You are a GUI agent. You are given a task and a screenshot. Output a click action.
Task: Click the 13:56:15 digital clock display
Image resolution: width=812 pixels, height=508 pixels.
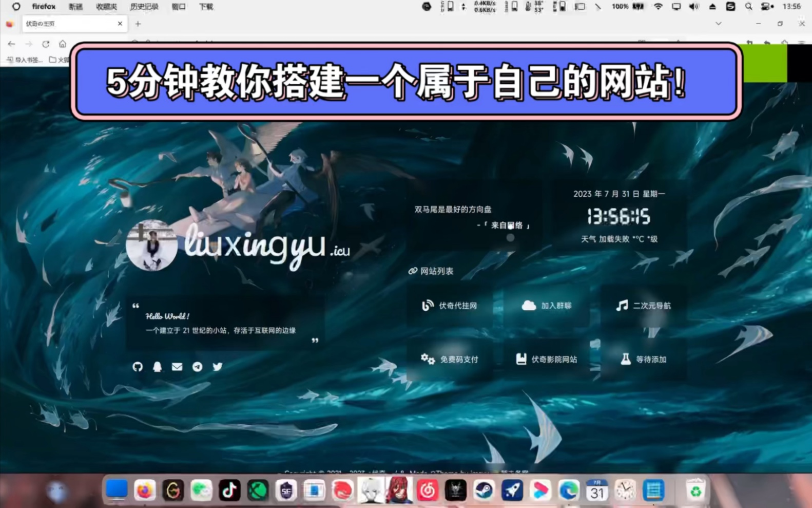tap(618, 216)
